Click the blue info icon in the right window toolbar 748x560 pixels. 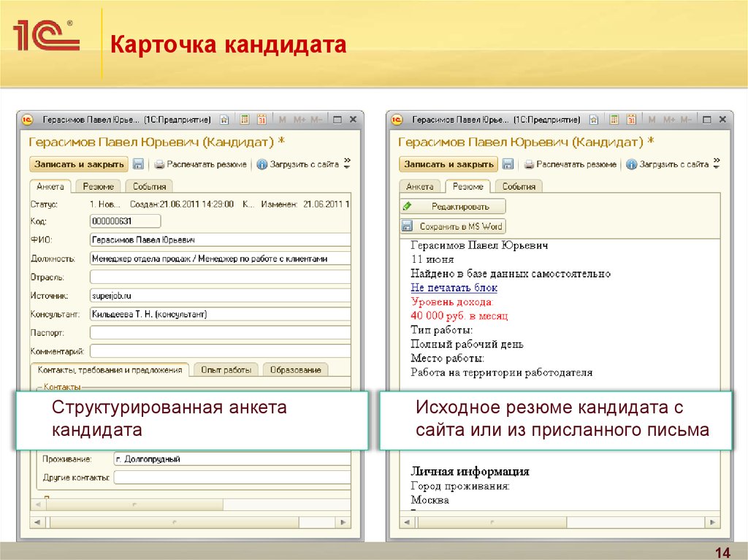coord(632,165)
